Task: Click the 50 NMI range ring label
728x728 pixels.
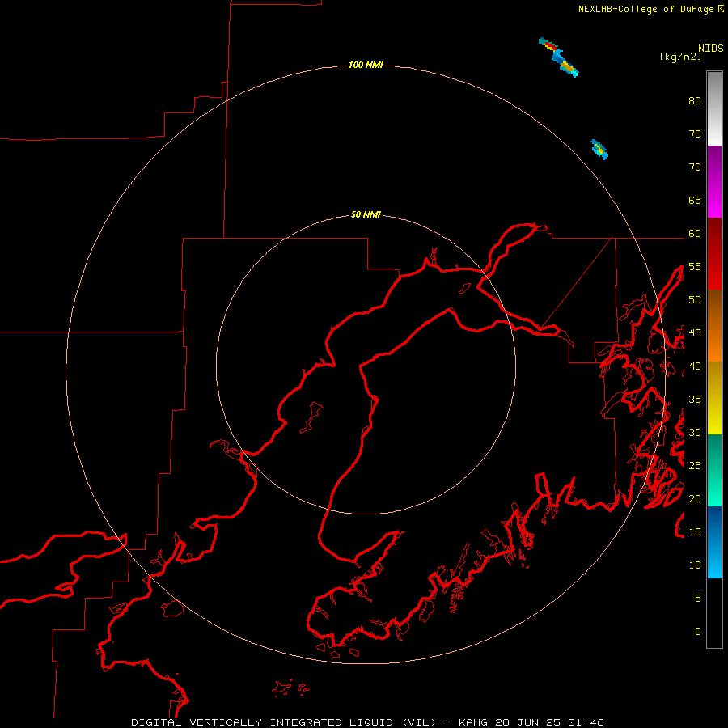Action: (x=366, y=214)
